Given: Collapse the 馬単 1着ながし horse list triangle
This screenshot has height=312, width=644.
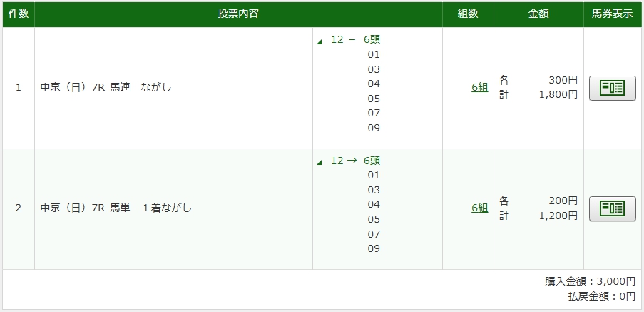Looking at the screenshot, I should click(x=320, y=162).
